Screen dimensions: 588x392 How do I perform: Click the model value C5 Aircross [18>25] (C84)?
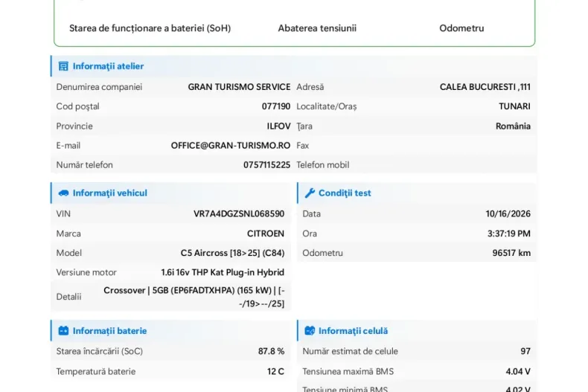232,253
